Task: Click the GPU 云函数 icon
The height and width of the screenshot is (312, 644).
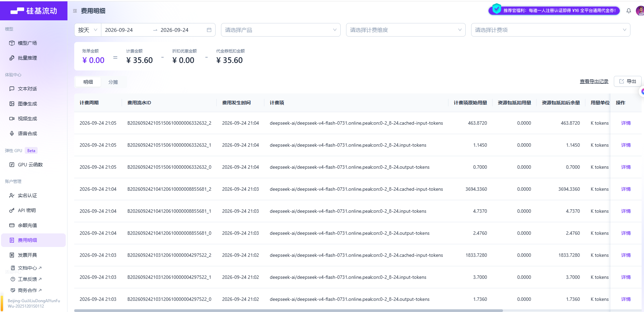Action: [12, 165]
